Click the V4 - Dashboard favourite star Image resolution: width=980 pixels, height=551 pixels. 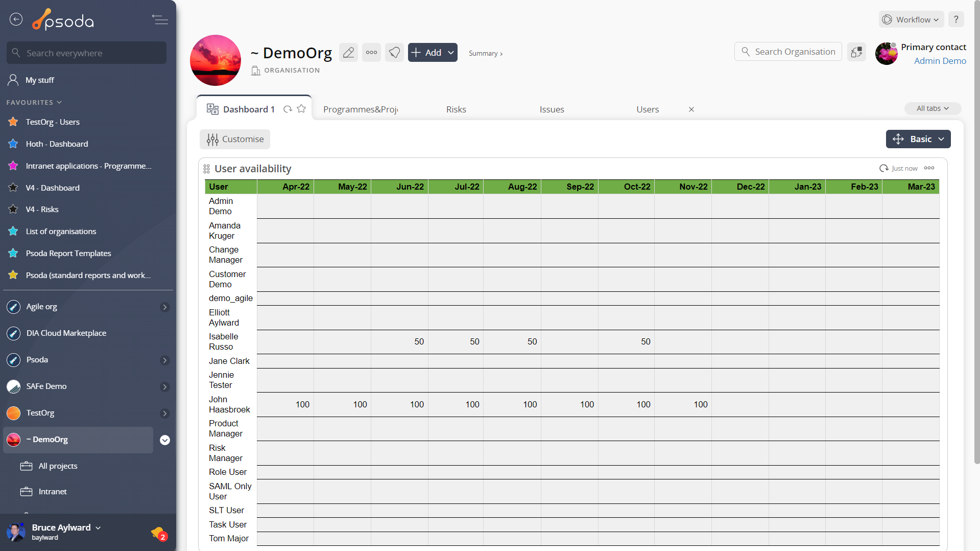pyautogui.click(x=13, y=188)
